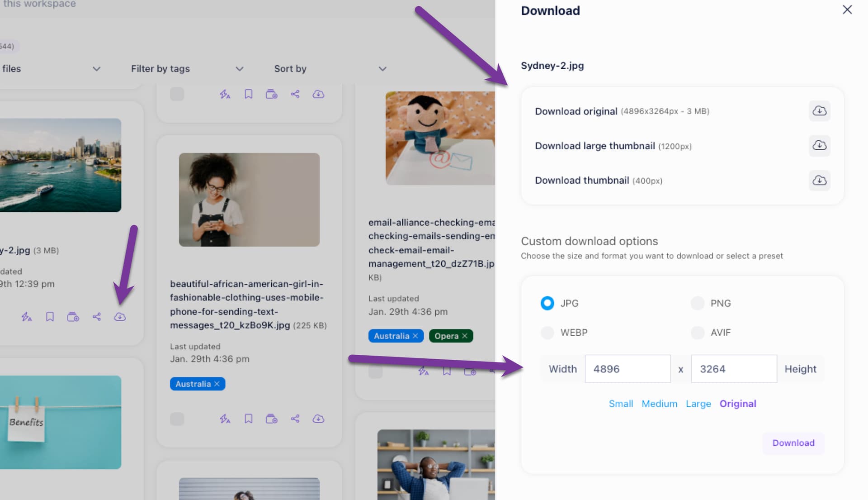Select PNG format
This screenshot has width=868, height=500.
click(x=697, y=303)
